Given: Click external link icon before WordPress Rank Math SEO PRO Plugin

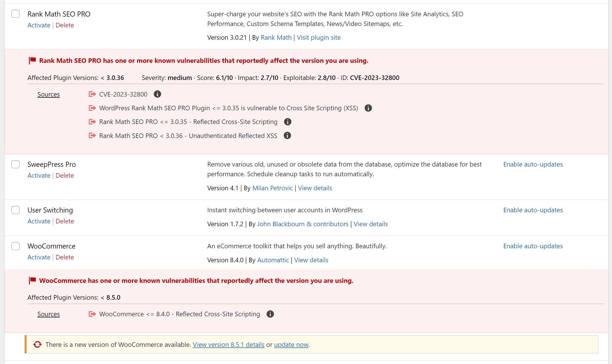Looking at the screenshot, I should pyautogui.click(x=92, y=108).
